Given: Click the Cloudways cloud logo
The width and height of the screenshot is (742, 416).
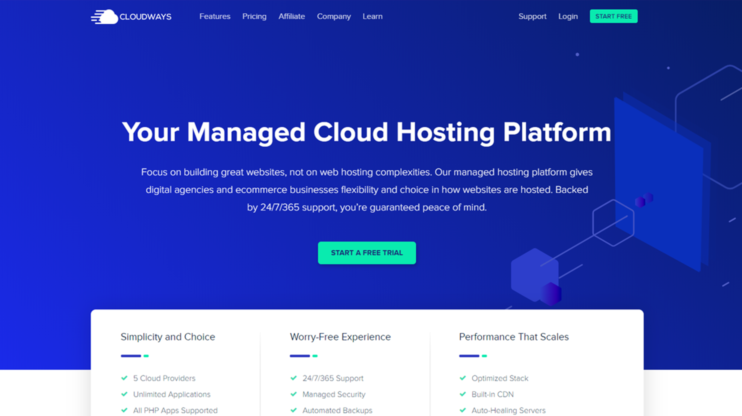Looking at the screenshot, I should [x=131, y=17].
